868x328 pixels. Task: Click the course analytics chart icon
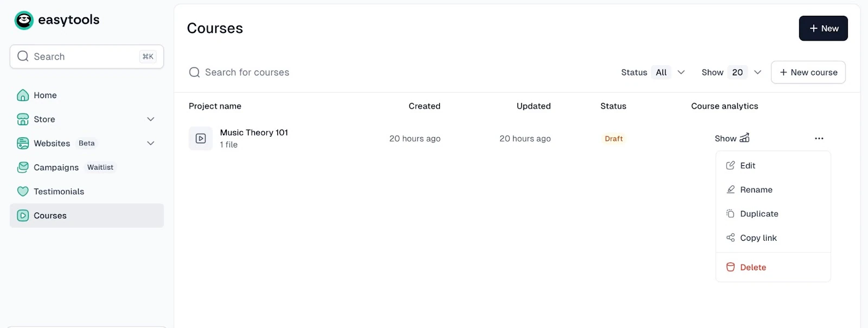coord(744,138)
